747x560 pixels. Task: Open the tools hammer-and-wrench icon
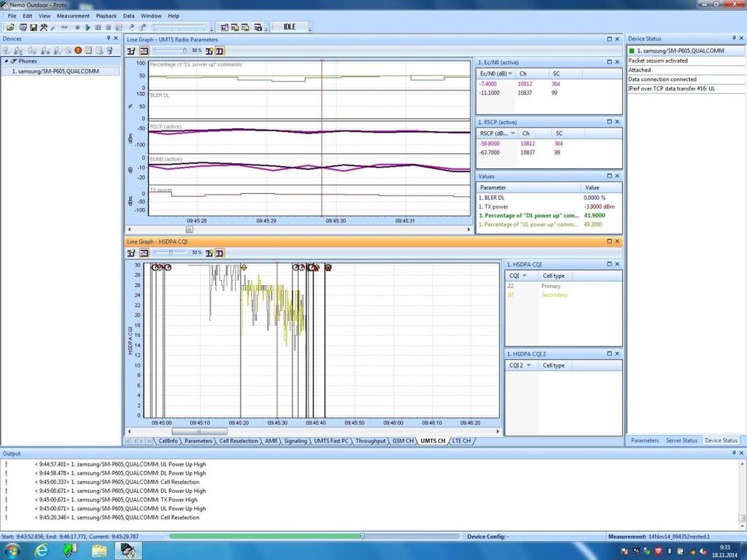(44, 28)
